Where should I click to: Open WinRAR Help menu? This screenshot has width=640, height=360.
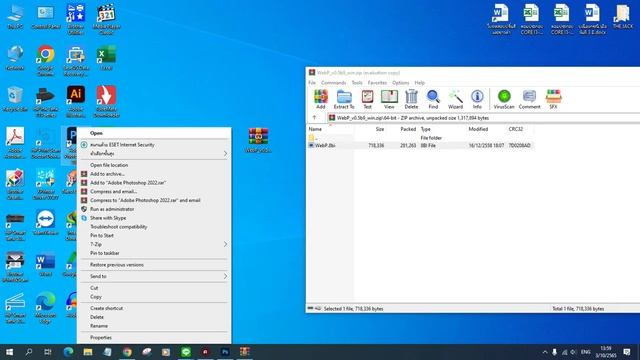[x=420, y=82]
